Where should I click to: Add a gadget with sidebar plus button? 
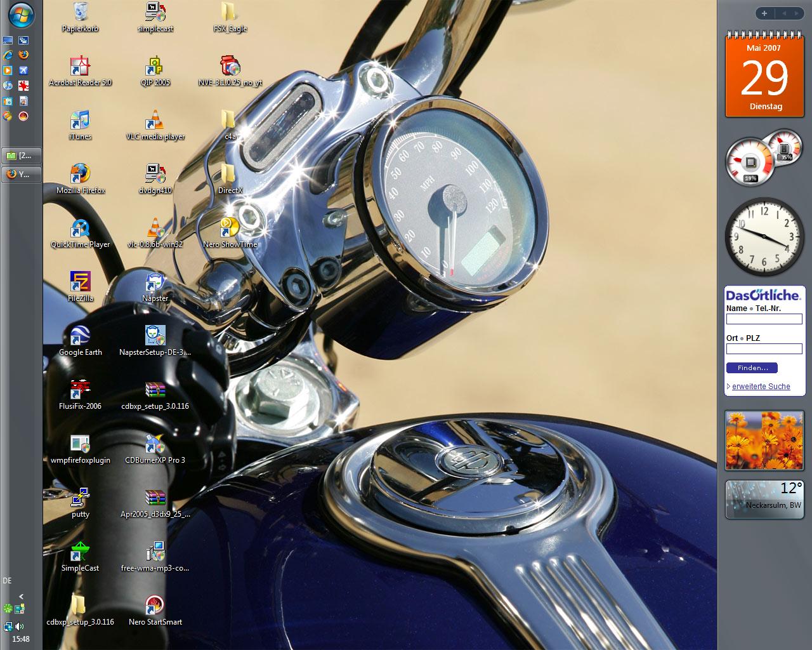tap(764, 13)
